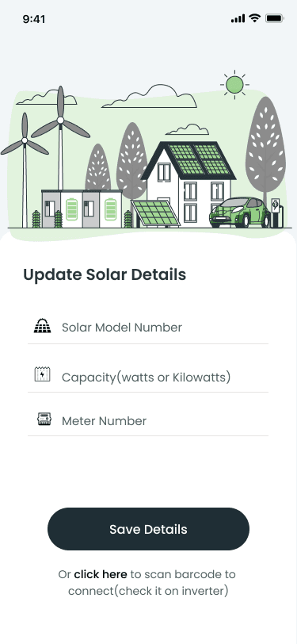The width and height of the screenshot is (297, 644).
Task: Tap the cellular signal bars icon
Action: [238, 18]
